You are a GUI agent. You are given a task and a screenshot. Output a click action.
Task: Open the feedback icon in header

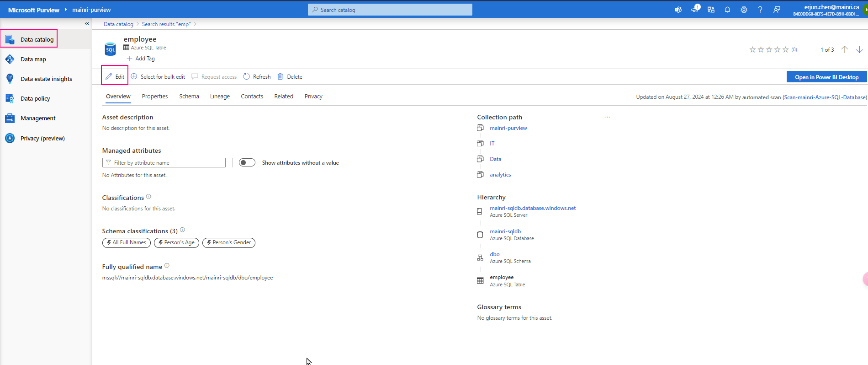[x=777, y=10]
